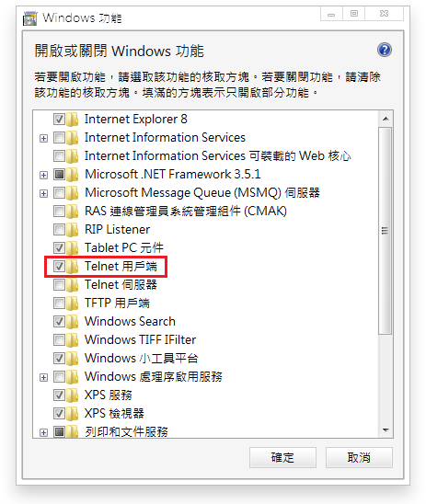Click the folder icon beside Windows Search
The height and width of the screenshot is (504, 426).
[73, 321]
